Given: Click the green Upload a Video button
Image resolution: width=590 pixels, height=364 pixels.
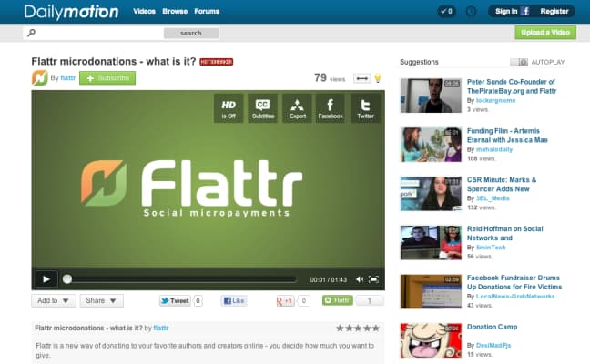Looking at the screenshot, I should pyautogui.click(x=545, y=32).
